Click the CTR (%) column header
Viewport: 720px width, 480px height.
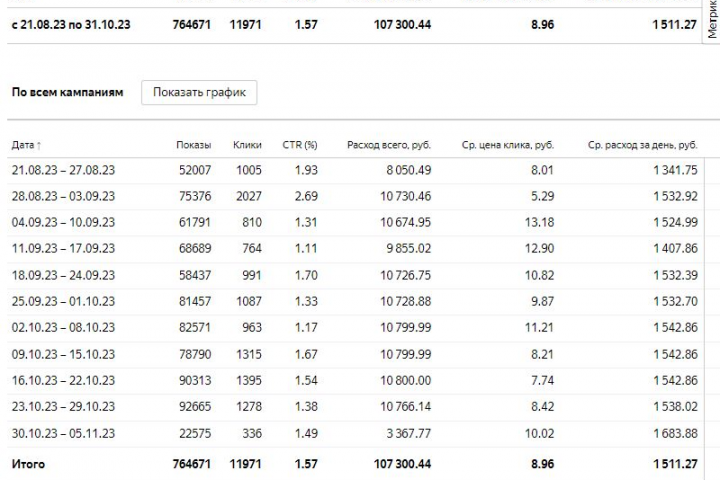(300, 145)
